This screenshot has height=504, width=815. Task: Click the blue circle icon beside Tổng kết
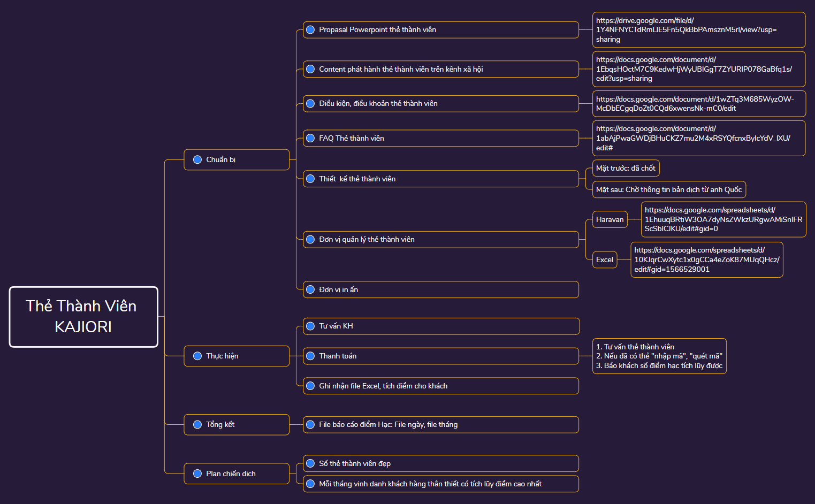[x=197, y=424]
